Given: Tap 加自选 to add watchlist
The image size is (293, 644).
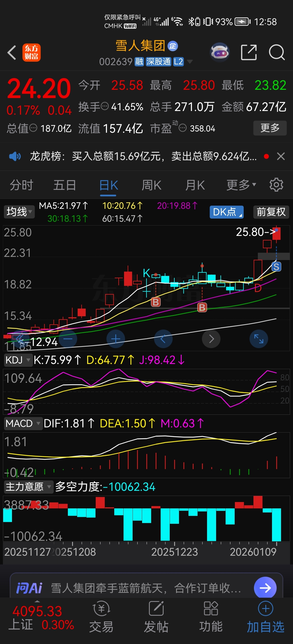Looking at the screenshot, I should pos(265,617).
